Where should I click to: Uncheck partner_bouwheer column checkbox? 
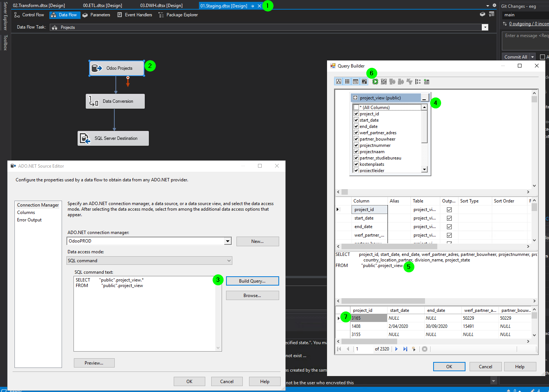coord(356,139)
